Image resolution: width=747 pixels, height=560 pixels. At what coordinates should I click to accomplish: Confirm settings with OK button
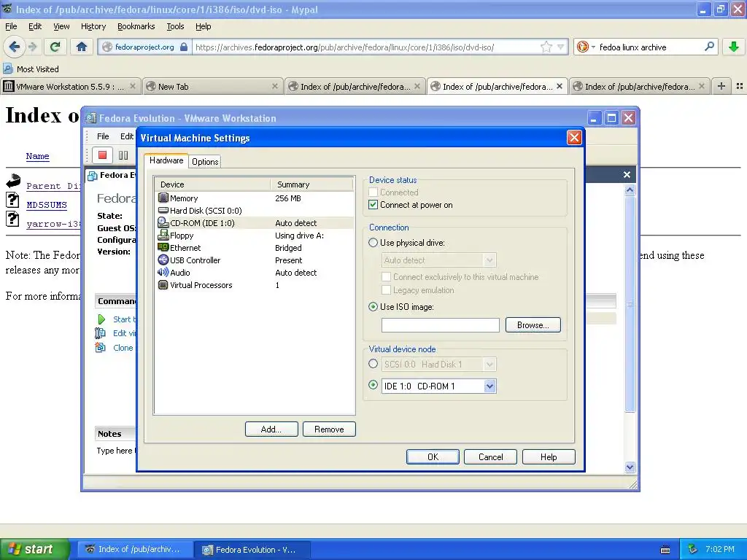click(433, 456)
